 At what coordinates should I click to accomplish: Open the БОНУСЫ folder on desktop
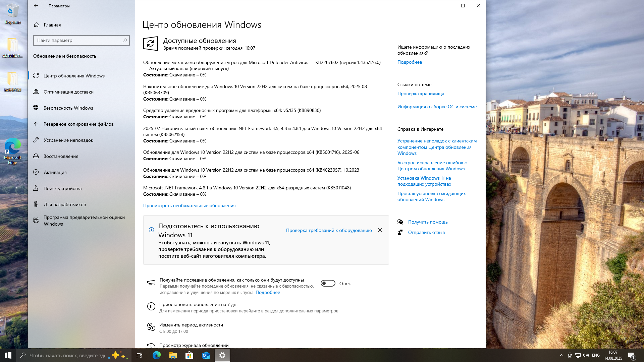click(12, 81)
